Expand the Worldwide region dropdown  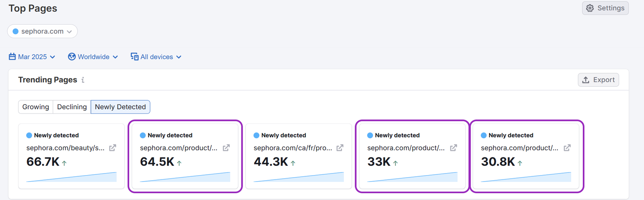point(93,57)
